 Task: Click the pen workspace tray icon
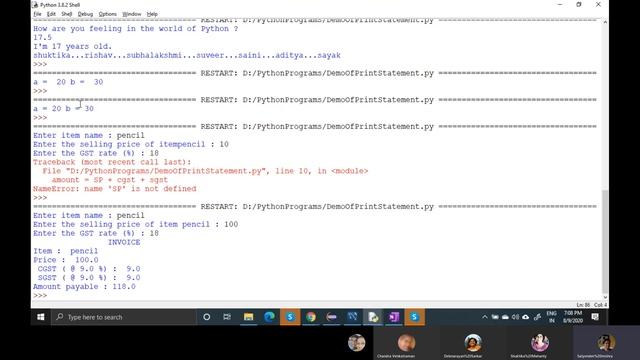coord(538,317)
